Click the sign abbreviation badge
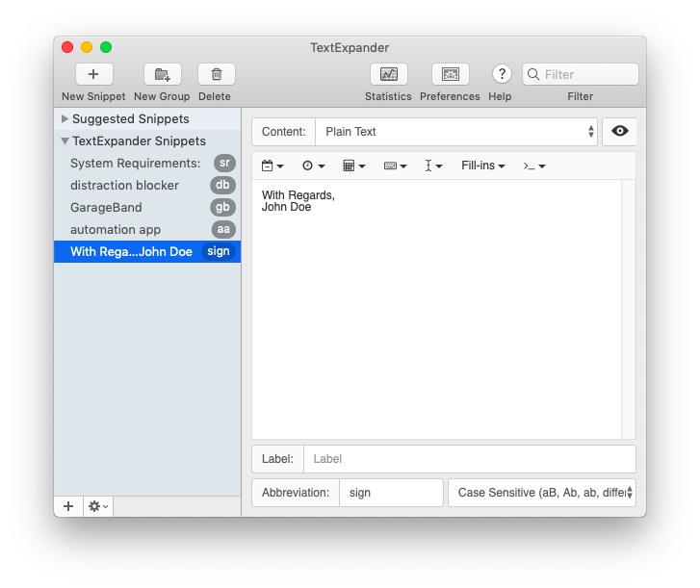 click(x=219, y=251)
